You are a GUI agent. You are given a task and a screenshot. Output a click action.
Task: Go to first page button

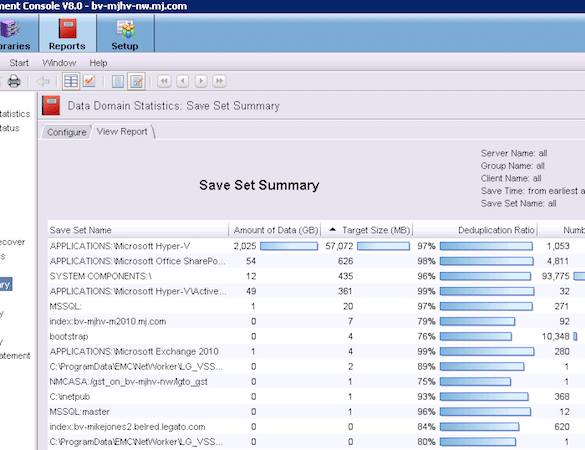tap(164, 81)
